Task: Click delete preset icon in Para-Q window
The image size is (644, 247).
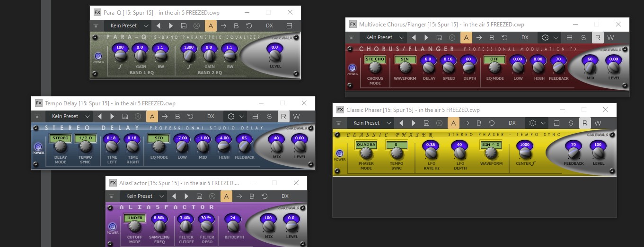Action: click(x=196, y=26)
